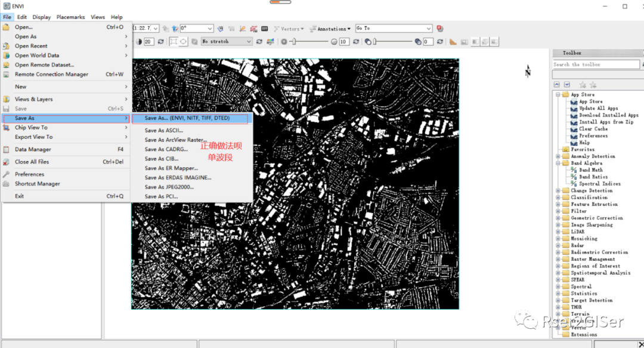Click the transparency slider handle

click(x=374, y=42)
